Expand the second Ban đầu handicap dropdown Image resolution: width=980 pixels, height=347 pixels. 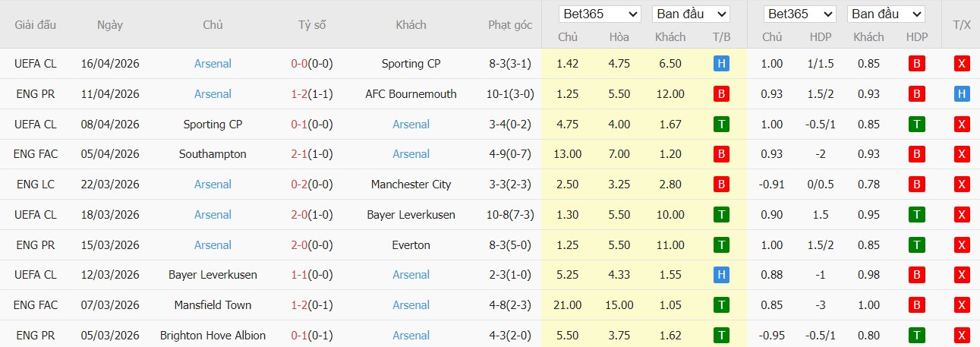pyautogui.click(x=886, y=14)
